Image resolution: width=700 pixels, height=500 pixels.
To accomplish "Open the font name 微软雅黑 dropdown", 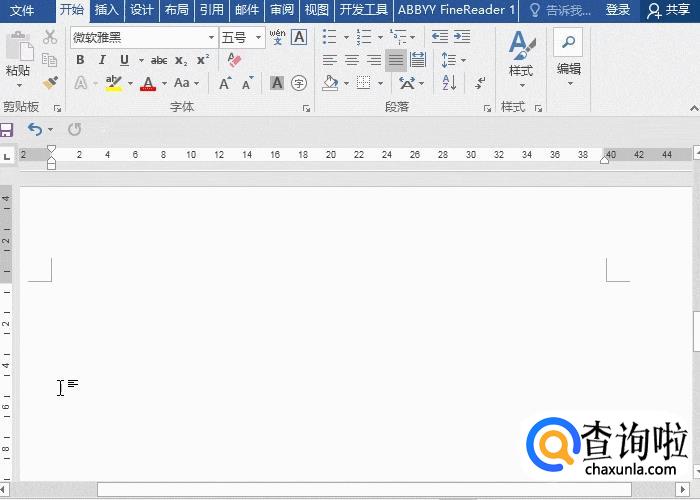I will [x=212, y=38].
